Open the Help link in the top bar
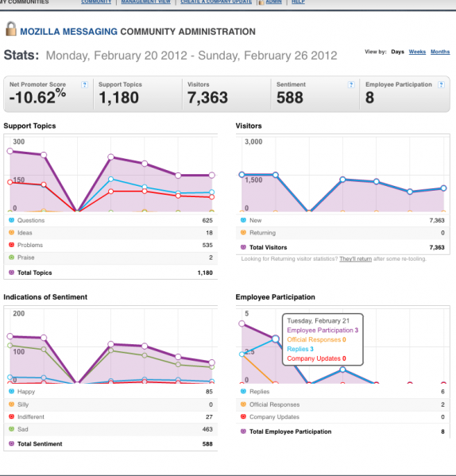This screenshot has height=476, width=456. [x=298, y=2]
